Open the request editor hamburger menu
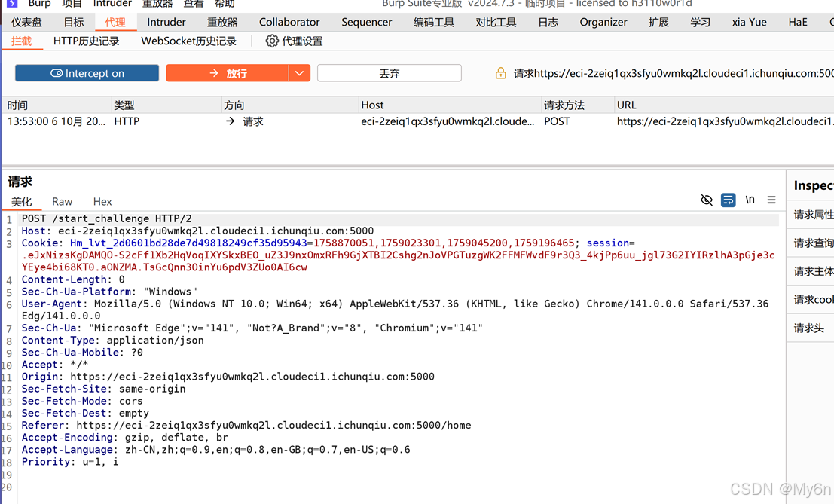This screenshot has width=834, height=504. pos(771,200)
